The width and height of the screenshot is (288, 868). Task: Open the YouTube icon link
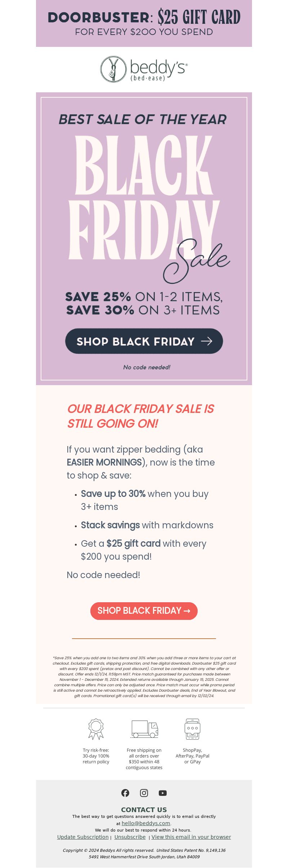point(163,793)
